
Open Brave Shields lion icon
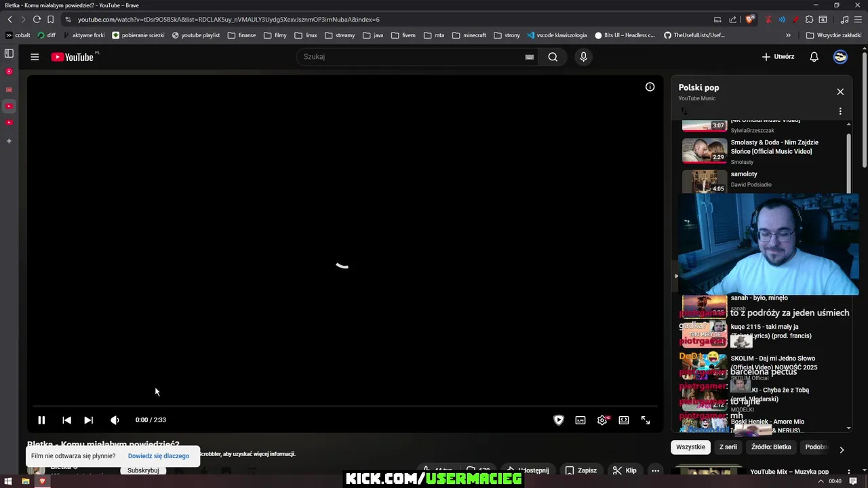[749, 20]
